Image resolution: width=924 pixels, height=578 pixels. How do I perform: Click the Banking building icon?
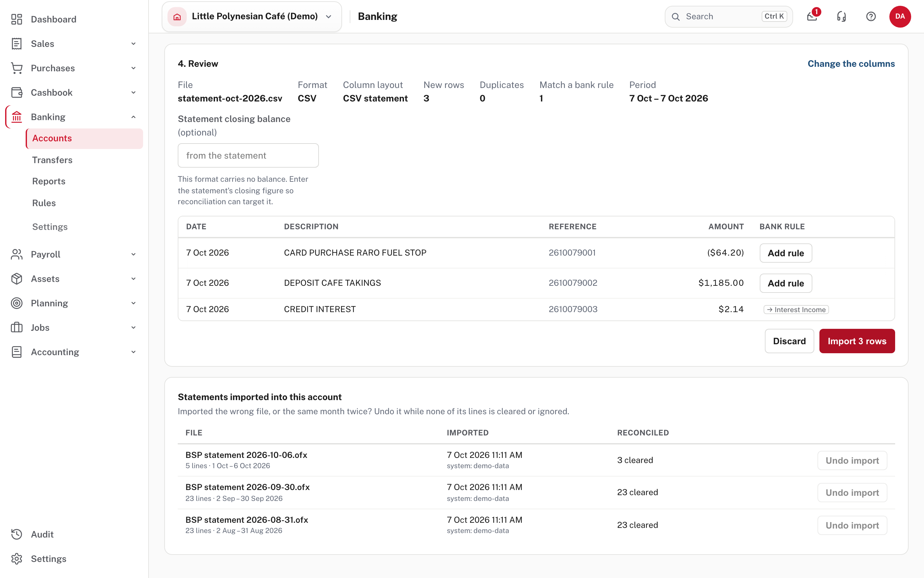coord(16,117)
